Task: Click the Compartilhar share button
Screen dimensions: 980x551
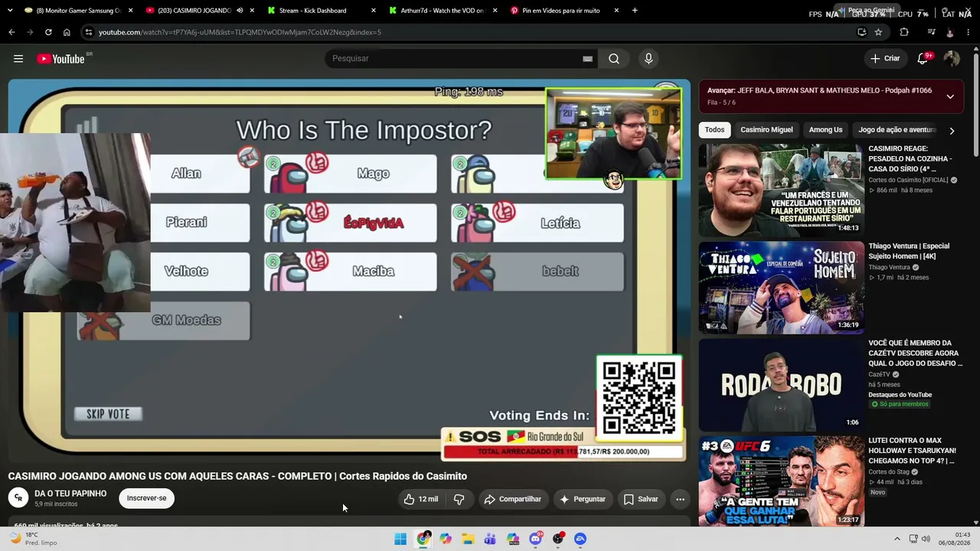Action: (x=513, y=499)
